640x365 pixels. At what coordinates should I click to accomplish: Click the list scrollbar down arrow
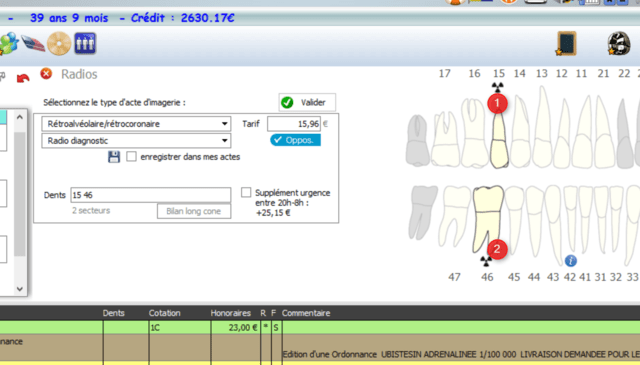click(x=20, y=289)
